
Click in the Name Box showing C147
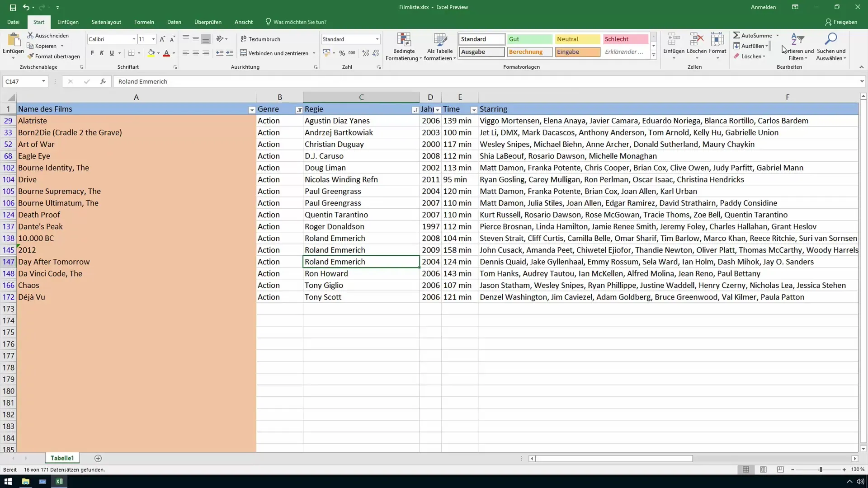click(21, 81)
